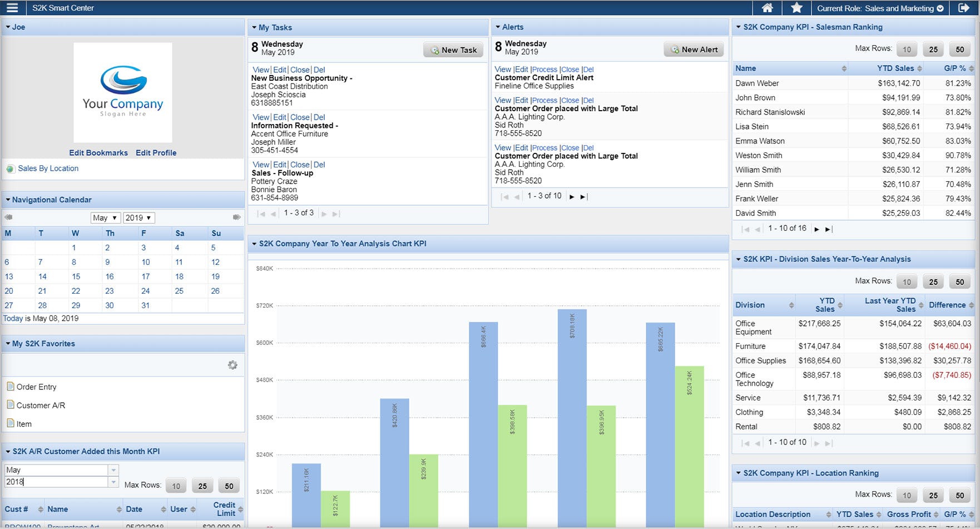Open the 2019 year selector
The image size is (980, 529).
coord(138,217)
